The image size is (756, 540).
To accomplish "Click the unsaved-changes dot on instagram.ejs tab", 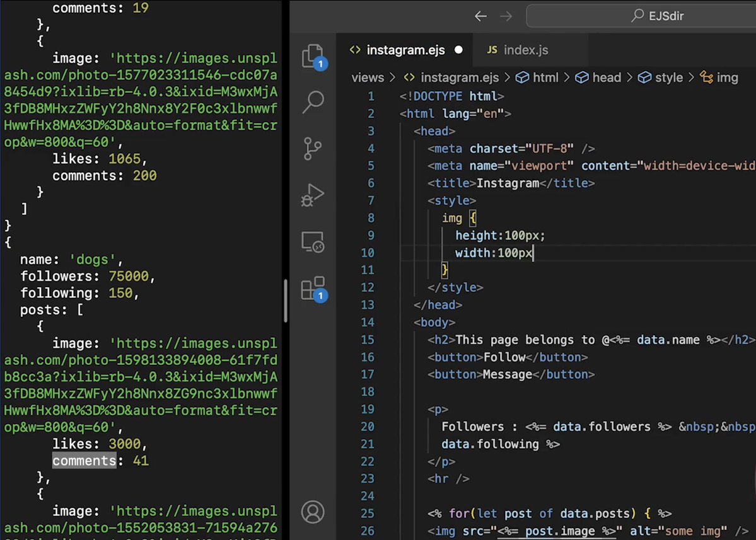I will 458,50.
